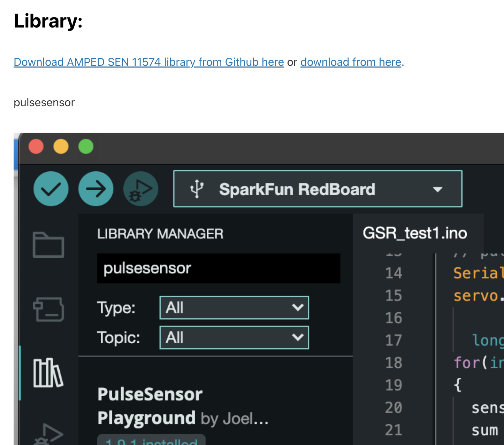This screenshot has width=504, height=445.
Task: Switch to the GSR_test1.ino tab
Action: (x=415, y=233)
